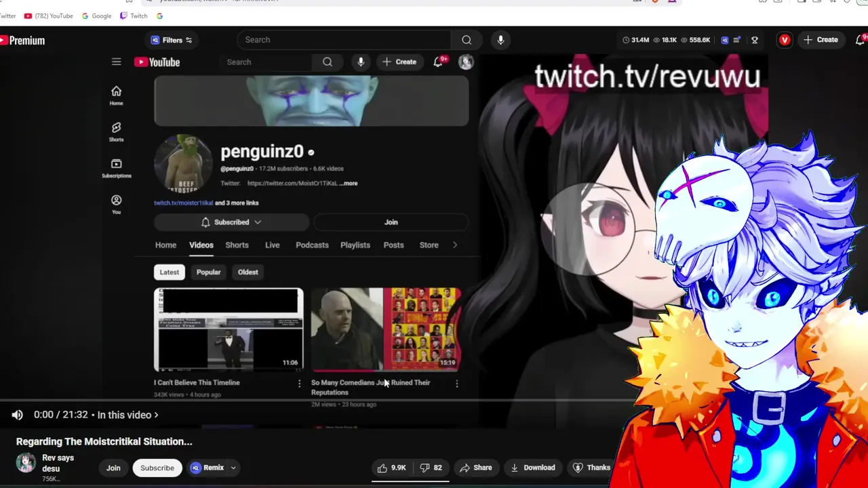Click the inner page's search magnifier icon
The image size is (868, 488).
point(328,62)
